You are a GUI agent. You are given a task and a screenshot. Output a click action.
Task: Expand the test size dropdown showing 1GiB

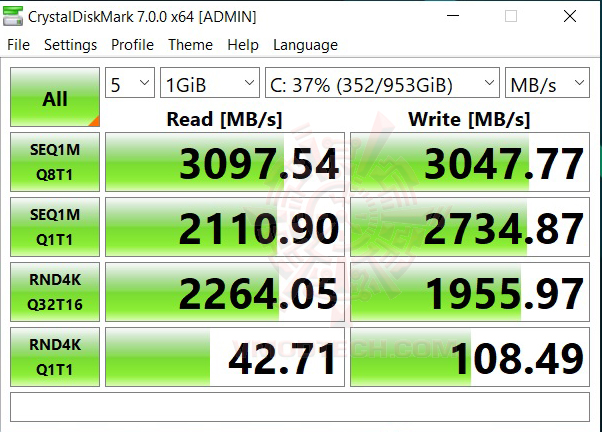click(x=210, y=83)
